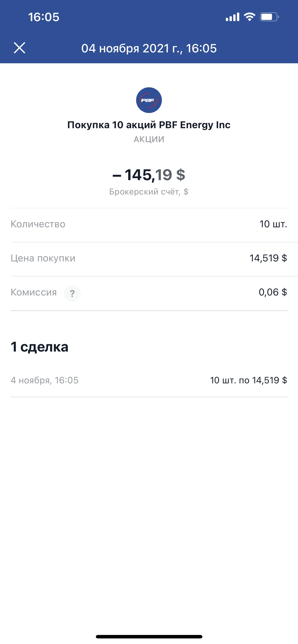Screen dimensions: 298x644
Task: Tap the Комиссия label
Action: [33, 292]
